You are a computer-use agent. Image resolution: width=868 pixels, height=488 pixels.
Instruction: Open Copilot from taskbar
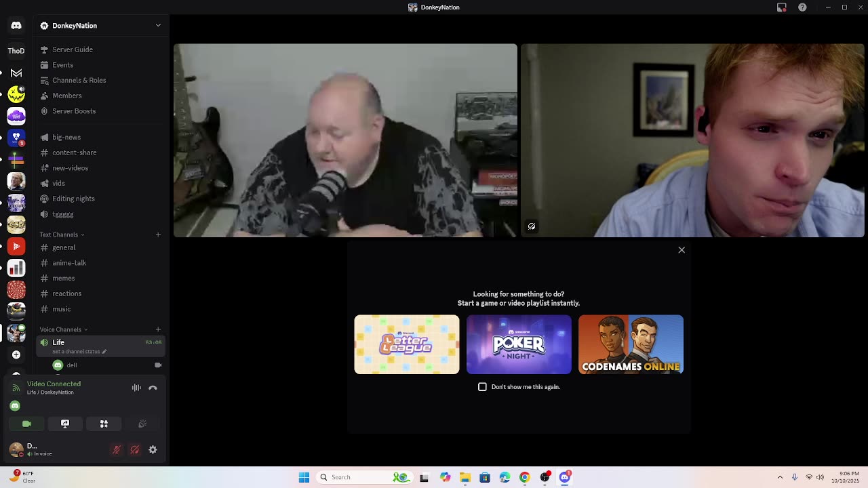click(x=445, y=477)
